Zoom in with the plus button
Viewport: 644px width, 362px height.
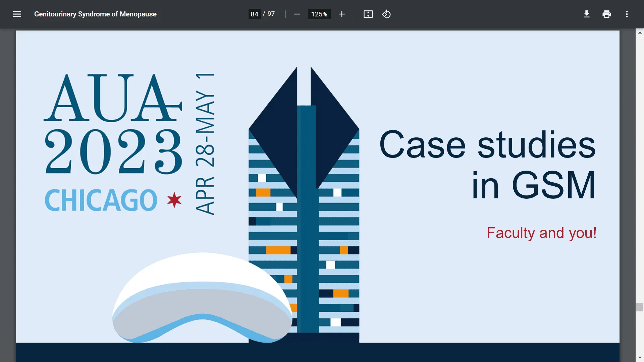tap(342, 14)
